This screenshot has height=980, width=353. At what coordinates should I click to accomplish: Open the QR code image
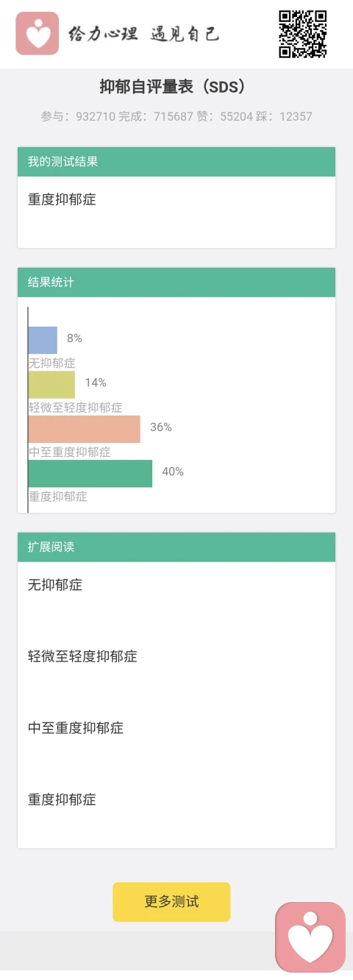pyautogui.click(x=302, y=34)
